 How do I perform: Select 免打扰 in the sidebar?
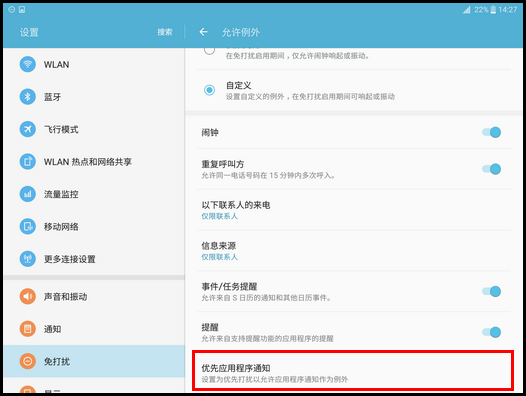coord(94,361)
